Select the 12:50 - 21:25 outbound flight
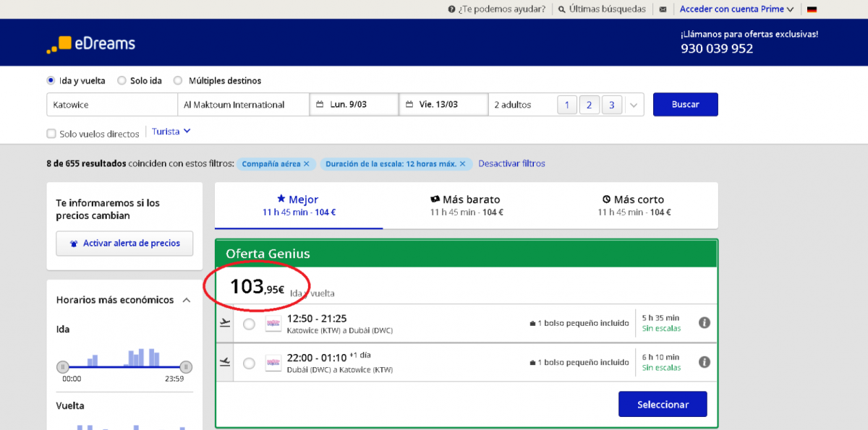 tap(249, 324)
